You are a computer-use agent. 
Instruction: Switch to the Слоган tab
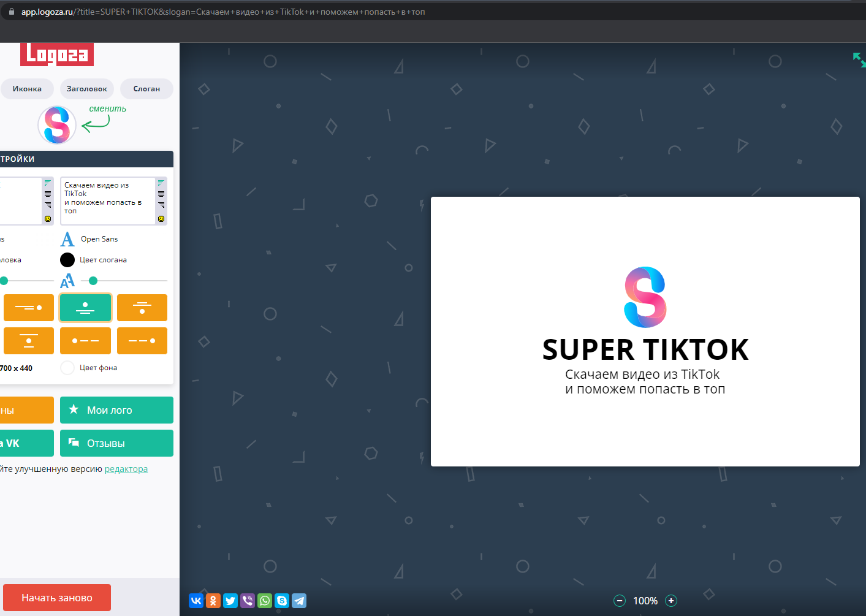tap(146, 89)
